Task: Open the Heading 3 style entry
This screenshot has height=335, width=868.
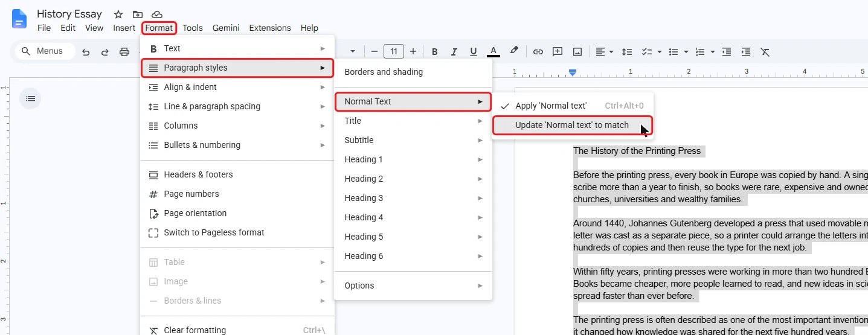Action: coord(413,198)
